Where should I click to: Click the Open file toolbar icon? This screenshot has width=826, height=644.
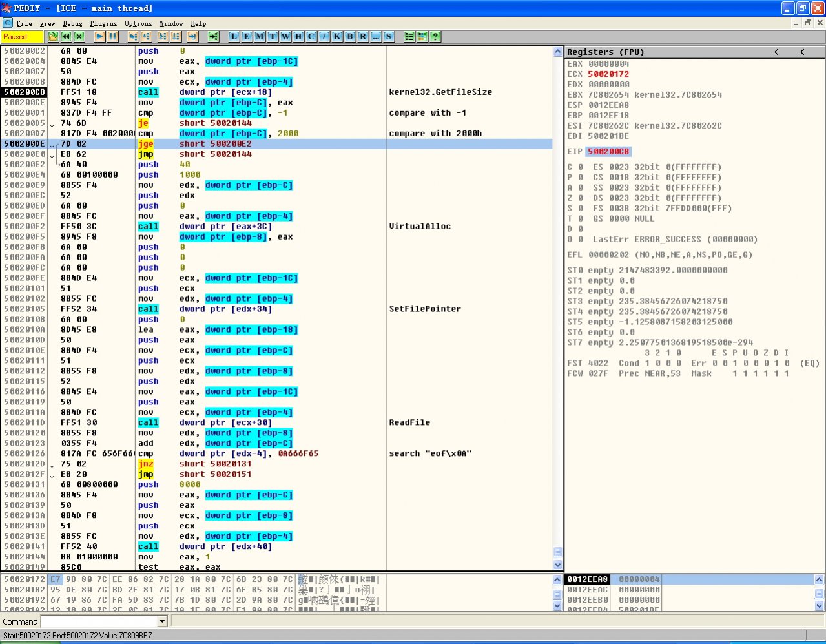point(53,37)
